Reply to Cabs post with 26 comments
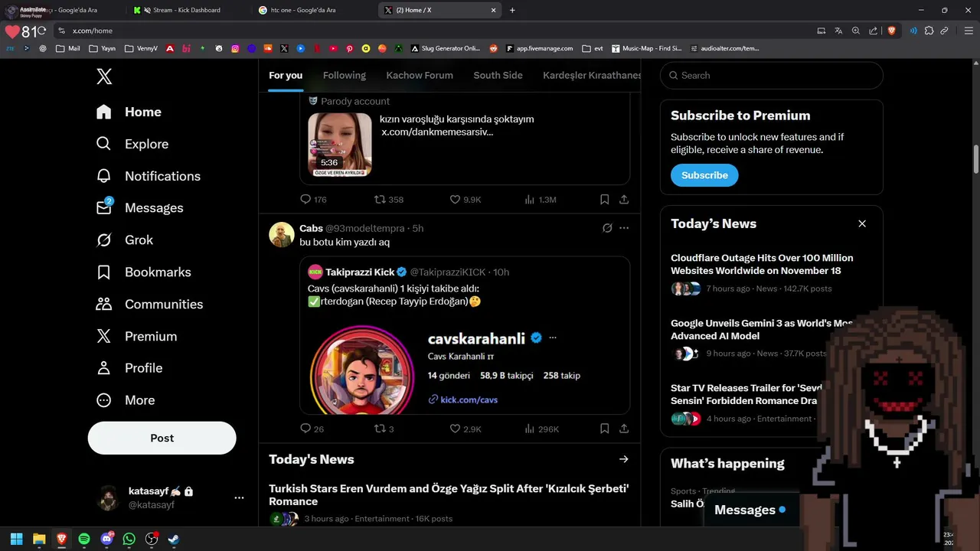The width and height of the screenshot is (980, 551). pos(312,429)
